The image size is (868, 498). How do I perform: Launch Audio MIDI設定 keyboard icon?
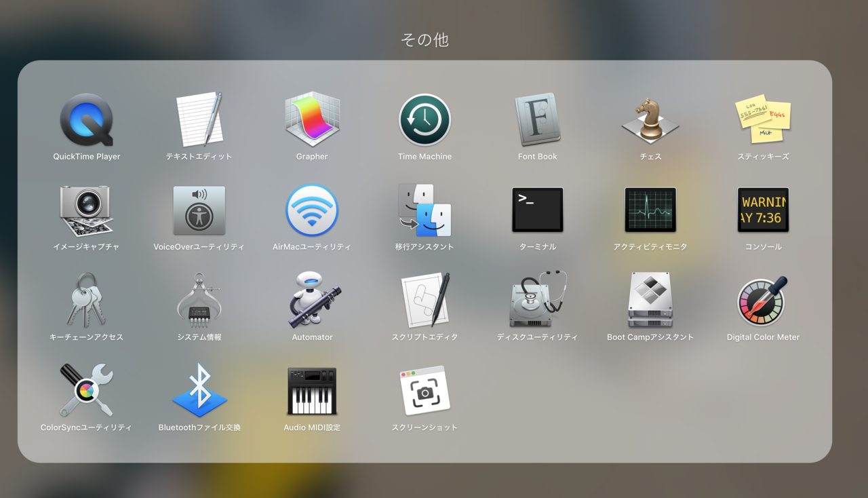pyautogui.click(x=312, y=391)
